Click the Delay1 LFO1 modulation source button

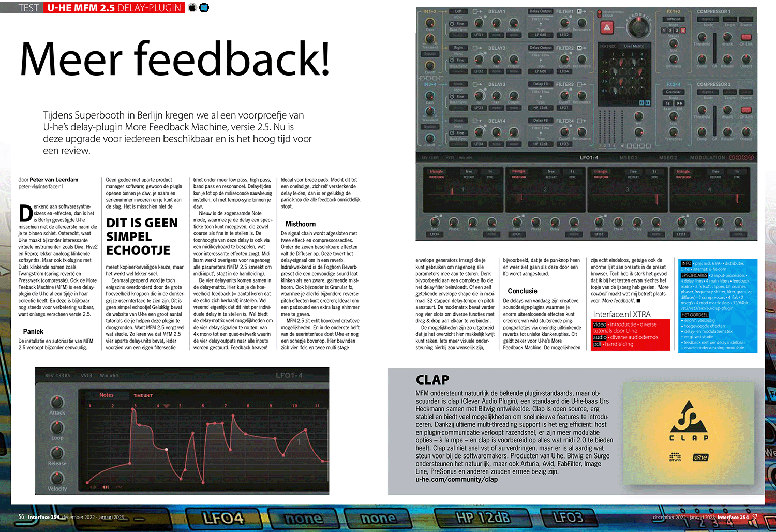(x=479, y=35)
